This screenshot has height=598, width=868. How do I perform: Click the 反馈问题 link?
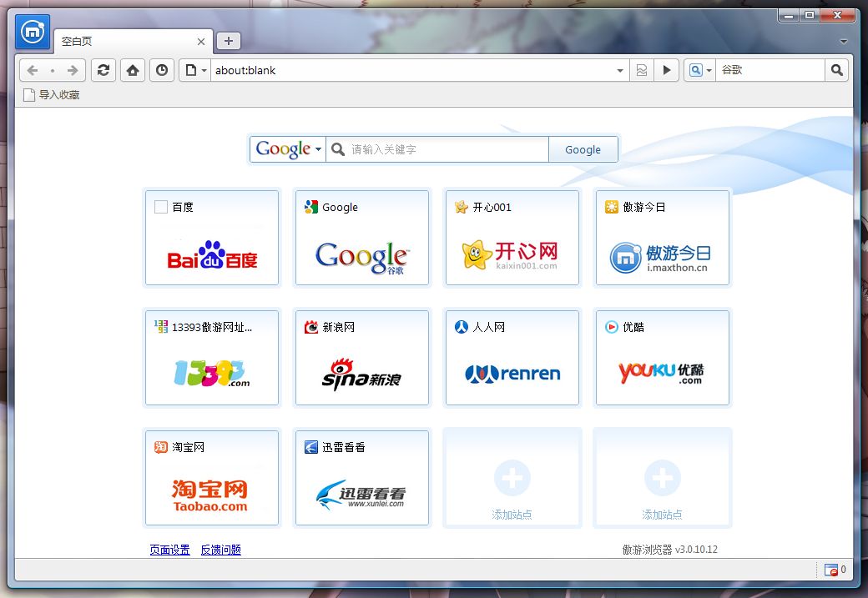tap(220, 550)
